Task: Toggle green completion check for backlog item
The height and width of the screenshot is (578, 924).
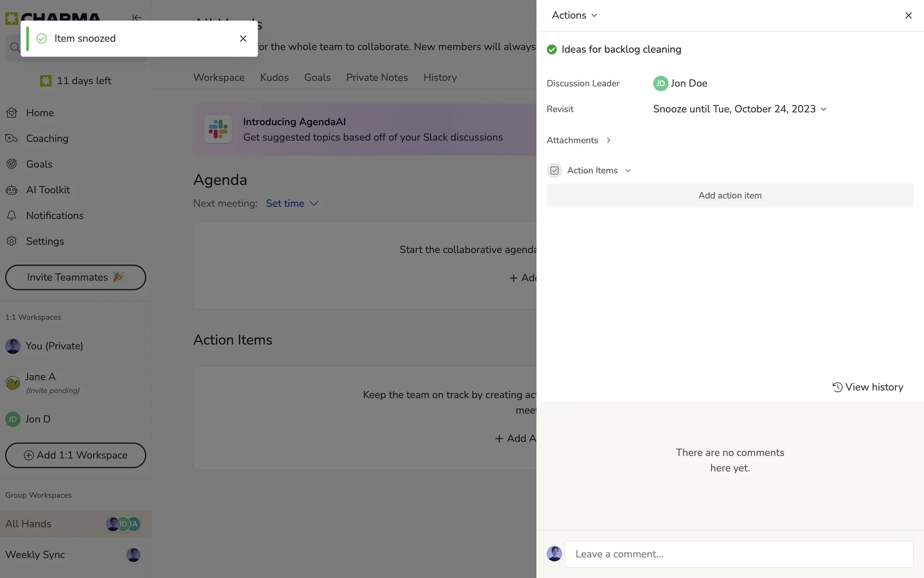Action: [x=552, y=50]
